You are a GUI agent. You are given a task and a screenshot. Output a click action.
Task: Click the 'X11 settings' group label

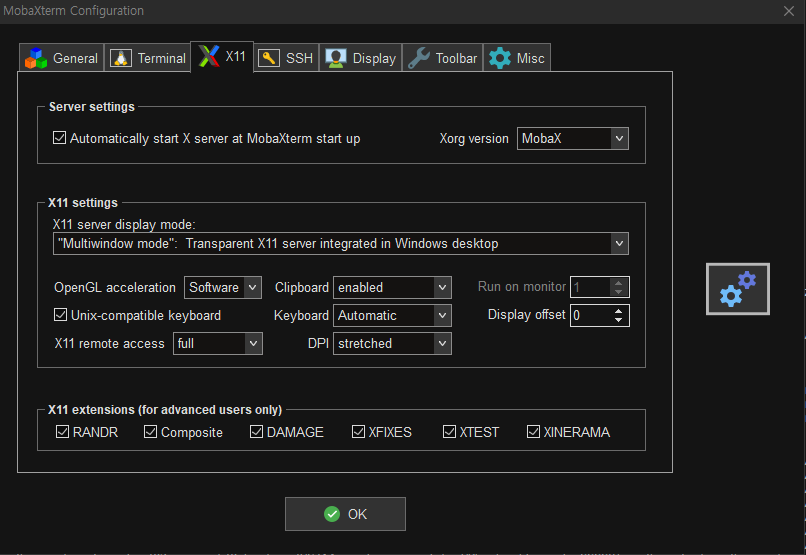pos(83,202)
